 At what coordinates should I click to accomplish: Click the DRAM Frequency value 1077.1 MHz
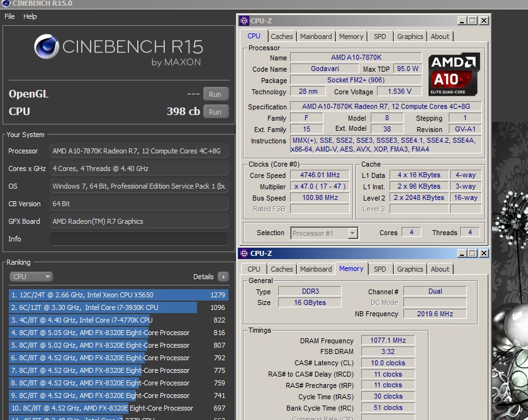(x=388, y=340)
